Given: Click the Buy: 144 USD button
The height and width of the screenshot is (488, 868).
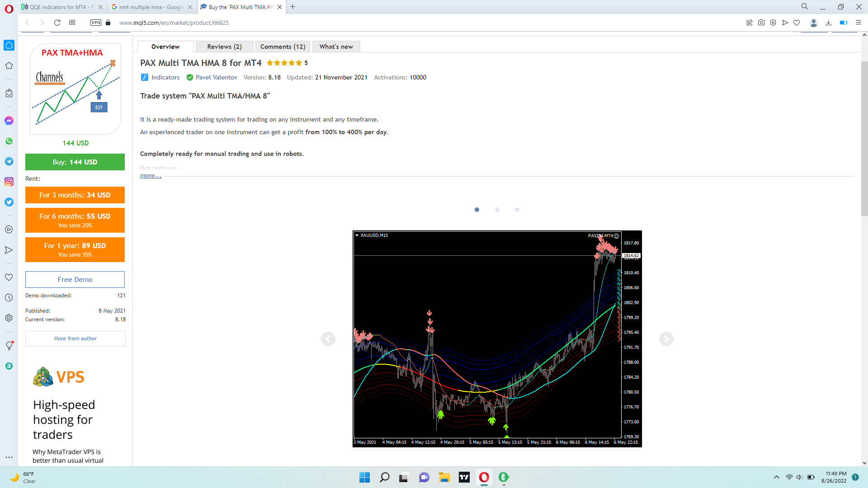Looking at the screenshot, I should point(75,162).
